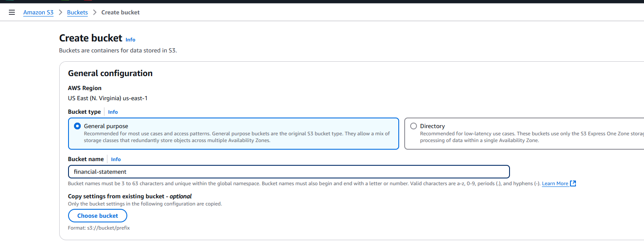The width and height of the screenshot is (644, 241).
Task: Click the Choose bucket button
Action: (98, 216)
